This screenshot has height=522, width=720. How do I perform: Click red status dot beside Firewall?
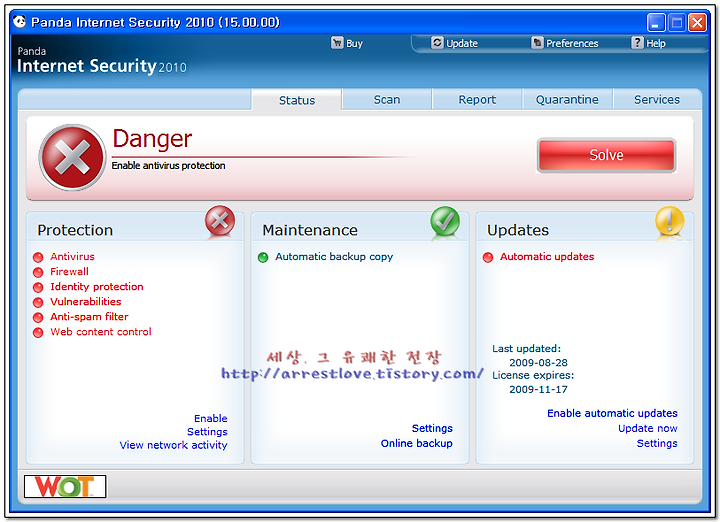pos(38,272)
